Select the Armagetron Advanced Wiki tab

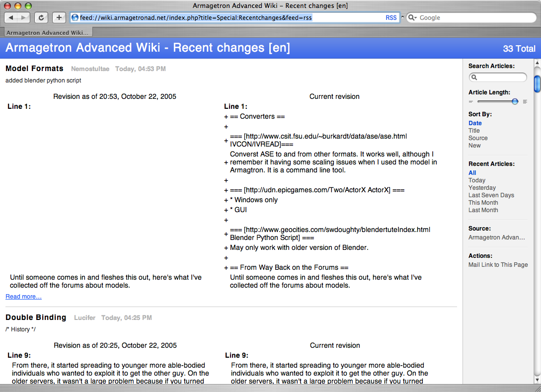[47, 33]
